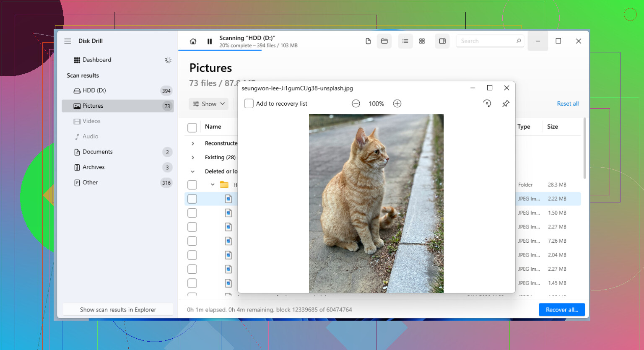This screenshot has width=644, height=350.
Task: Check the box for the 28.3 MB folder row
Action: [192, 185]
